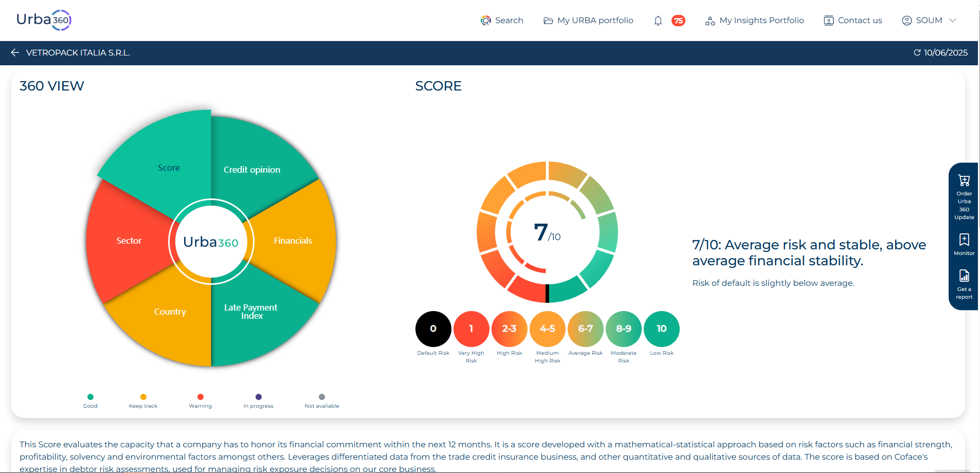Screen dimensions: 980x473
Task: Click the SCORE heading
Action: click(439, 86)
